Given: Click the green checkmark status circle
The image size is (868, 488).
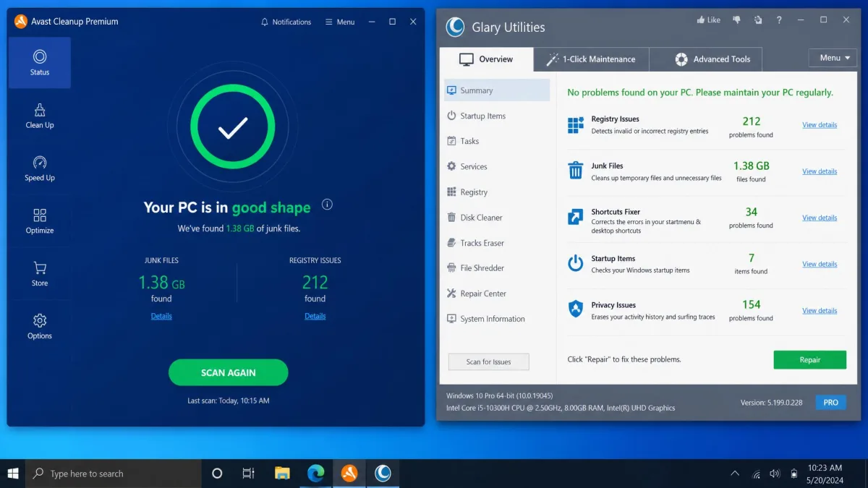Looking at the screenshot, I should point(232,129).
